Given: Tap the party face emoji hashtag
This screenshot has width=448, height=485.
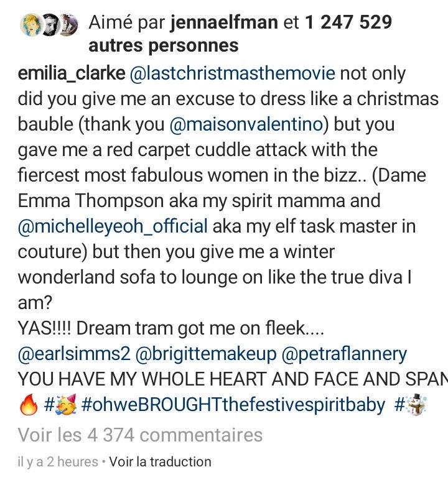Looking at the screenshot, I should pyautogui.click(x=61, y=405).
